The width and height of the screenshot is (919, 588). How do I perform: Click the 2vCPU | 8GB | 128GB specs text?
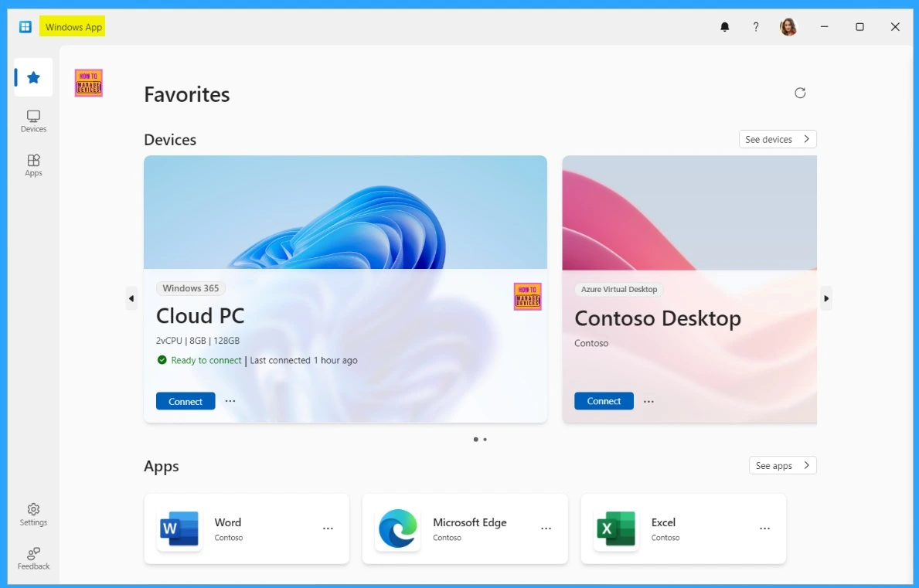pyautogui.click(x=198, y=340)
